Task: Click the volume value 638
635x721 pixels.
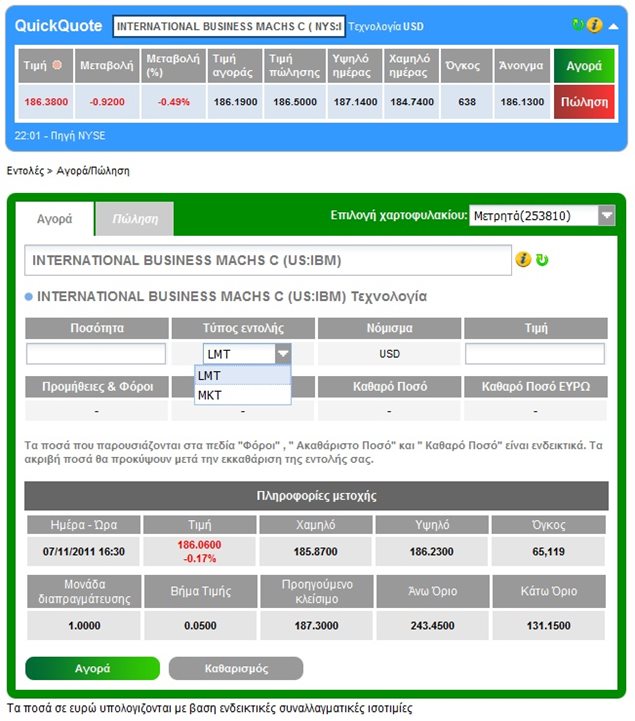Action: [467, 102]
